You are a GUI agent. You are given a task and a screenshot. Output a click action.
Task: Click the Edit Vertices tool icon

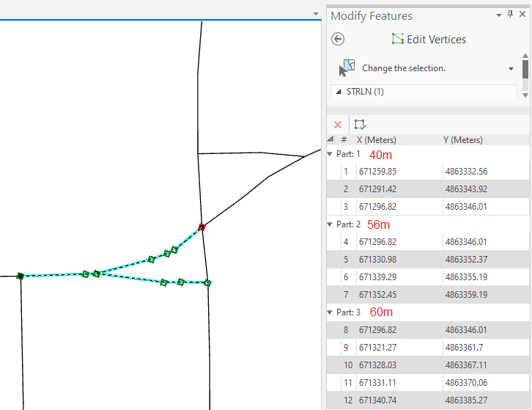coord(398,39)
